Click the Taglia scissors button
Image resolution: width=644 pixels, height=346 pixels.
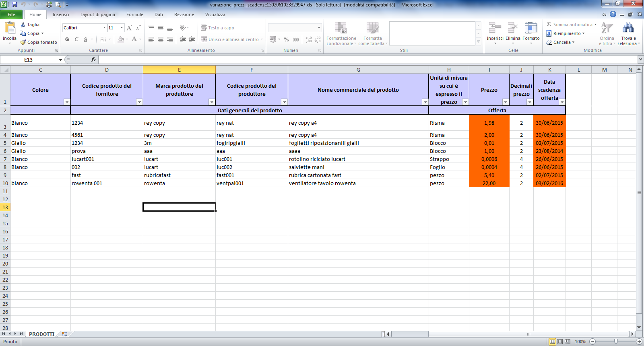coord(30,25)
